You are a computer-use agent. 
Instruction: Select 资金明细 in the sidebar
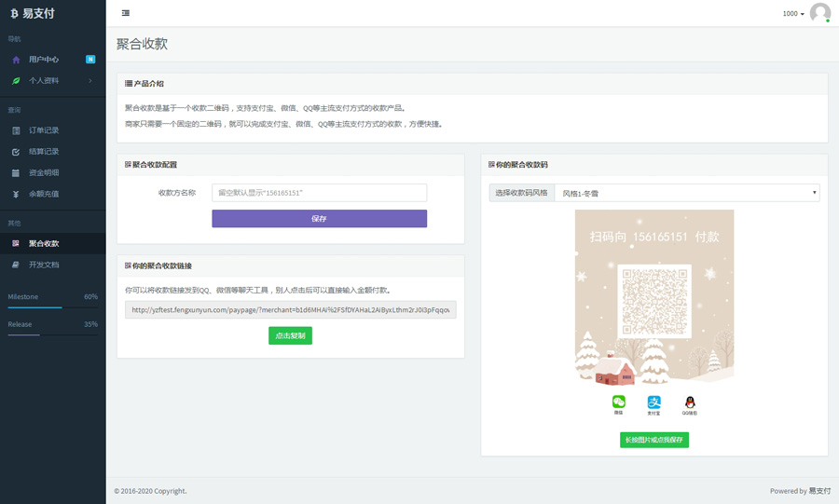coord(44,173)
